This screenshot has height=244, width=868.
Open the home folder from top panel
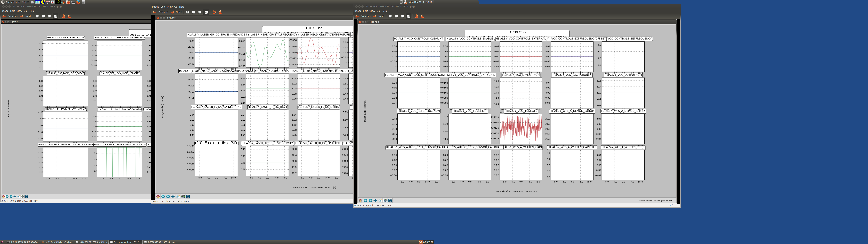pos(68,2)
